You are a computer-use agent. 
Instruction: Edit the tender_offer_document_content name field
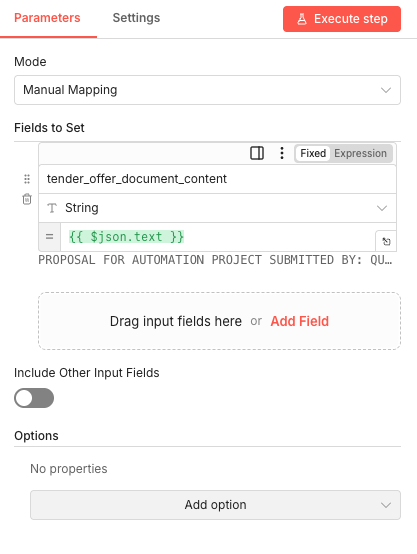[217, 179]
